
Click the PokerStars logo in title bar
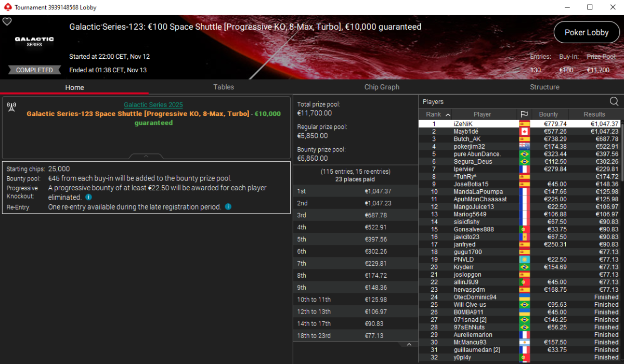(6, 7)
